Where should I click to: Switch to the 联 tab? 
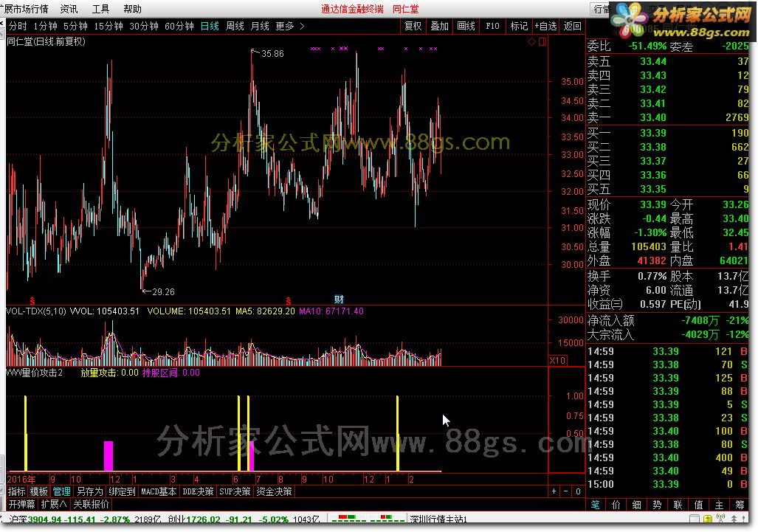[x=678, y=505]
